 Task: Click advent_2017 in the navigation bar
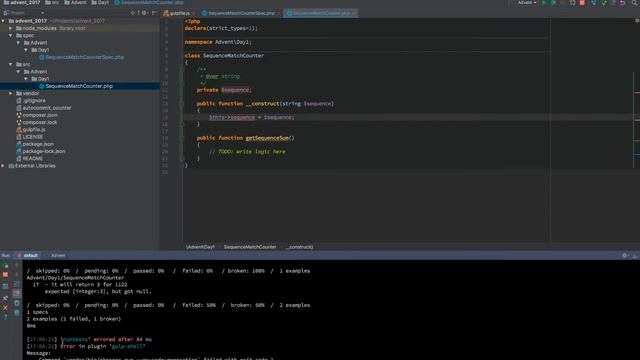pos(22,3)
